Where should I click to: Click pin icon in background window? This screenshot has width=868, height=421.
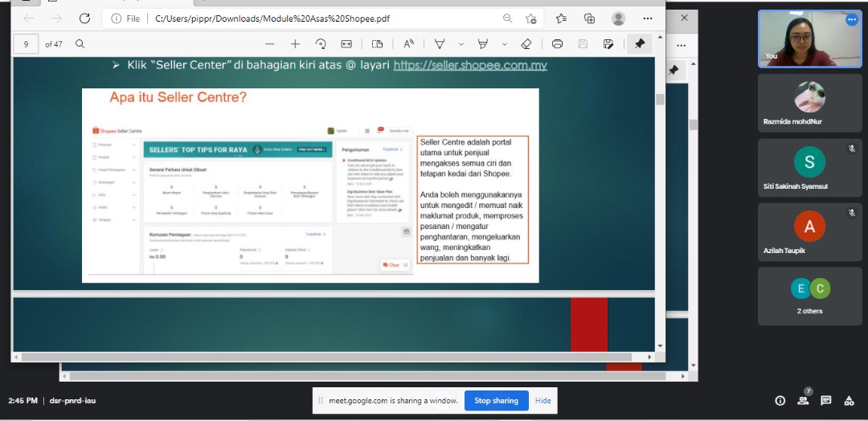coord(674,70)
